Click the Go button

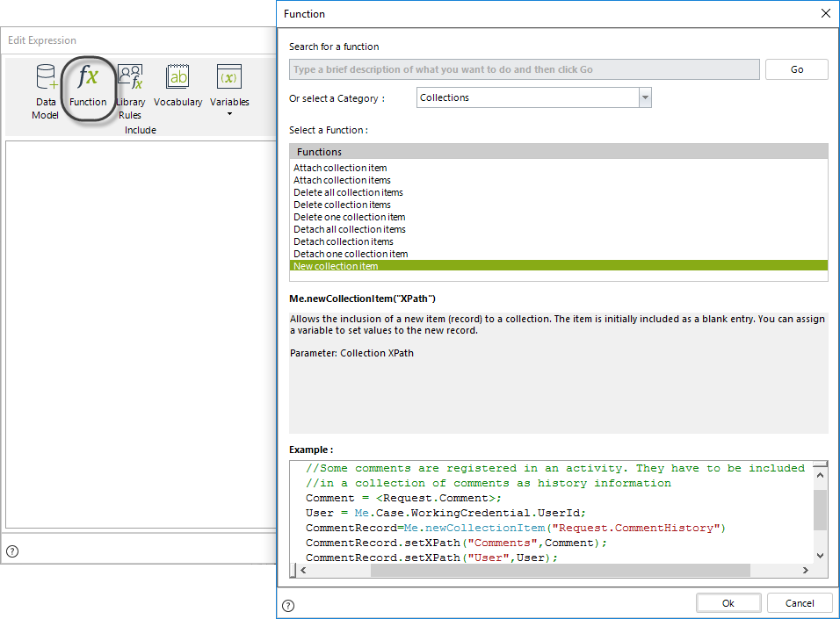[x=796, y=68]
